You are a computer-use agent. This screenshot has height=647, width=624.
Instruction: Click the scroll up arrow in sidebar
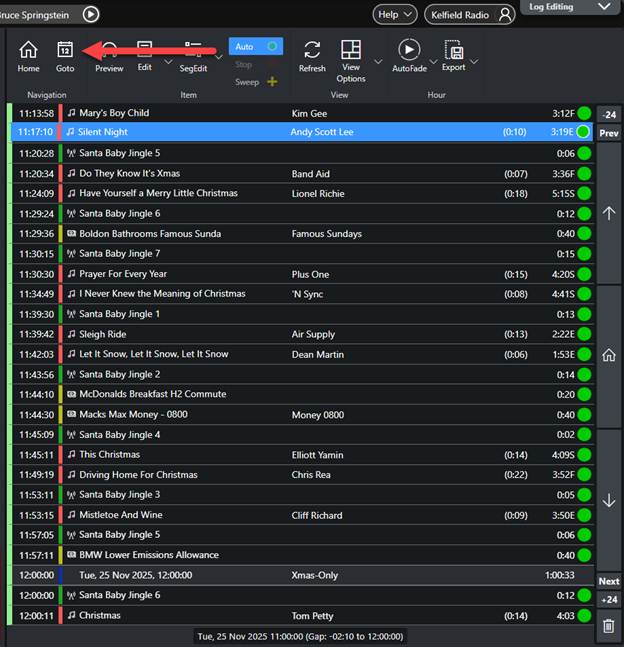(609, 213)
